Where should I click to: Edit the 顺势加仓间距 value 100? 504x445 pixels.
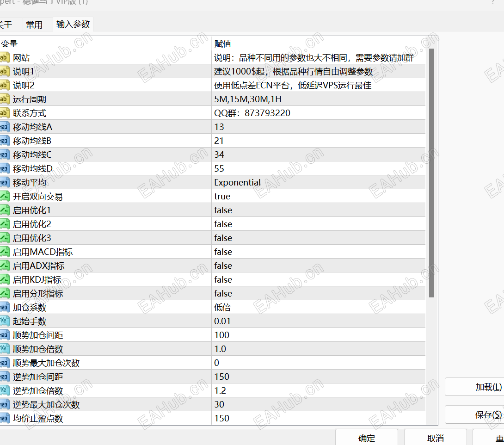click(x=318, y=335)
